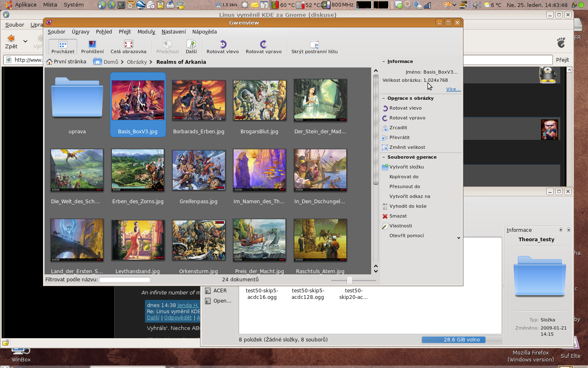588x368 pixels.
Task: Click the Filtrovat podle názvu input field
Action: click(125, 280)
